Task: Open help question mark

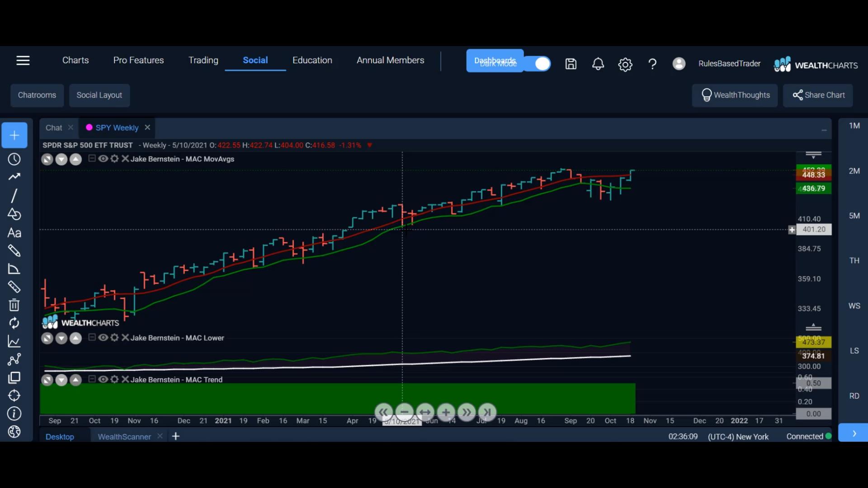Action: (x=652, y=64)
